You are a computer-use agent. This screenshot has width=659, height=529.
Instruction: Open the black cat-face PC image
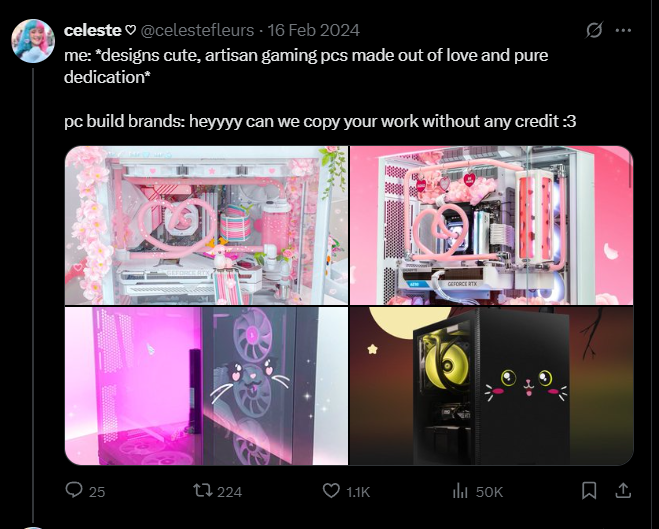[x=491, y=386]
